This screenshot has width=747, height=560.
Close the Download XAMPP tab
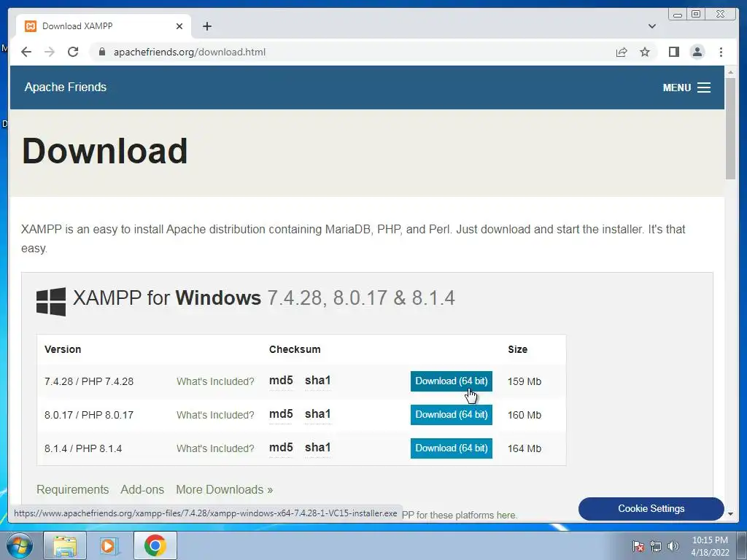179,26
